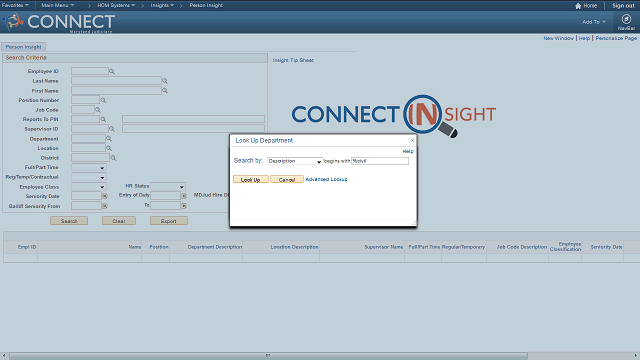Screen dimensions: 640x360
Task: Click the Location Description column header
Action: tap(294, 247)
